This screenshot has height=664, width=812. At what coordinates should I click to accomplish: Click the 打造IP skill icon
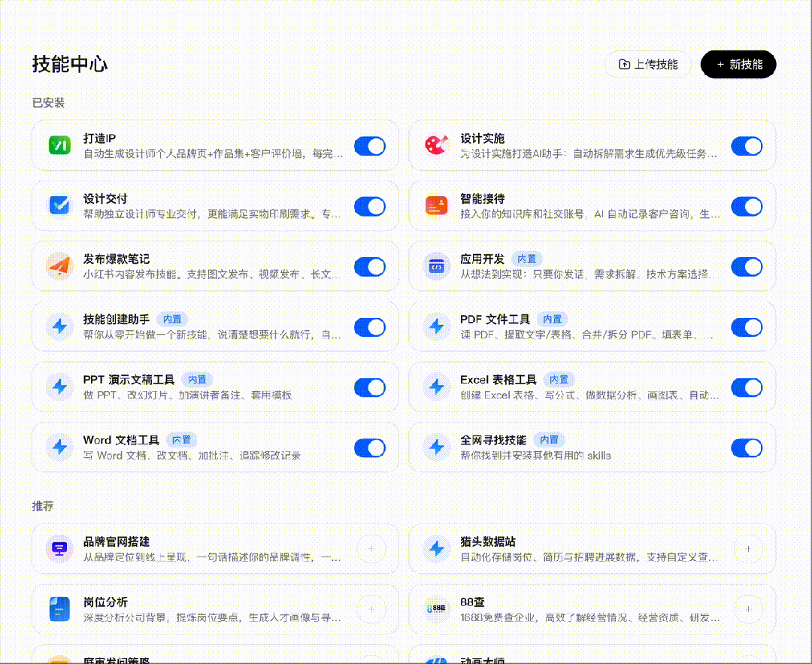pos(59,146)
